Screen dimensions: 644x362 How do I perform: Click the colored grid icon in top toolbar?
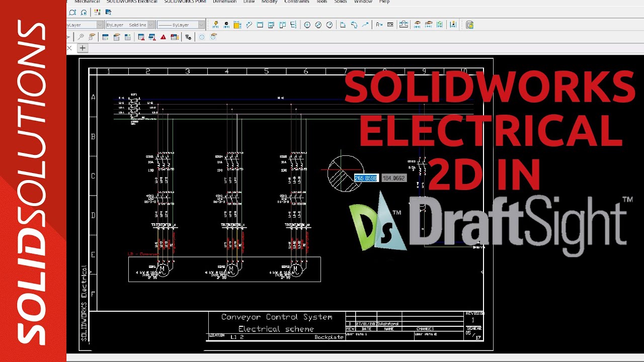[x=98, y=13]
